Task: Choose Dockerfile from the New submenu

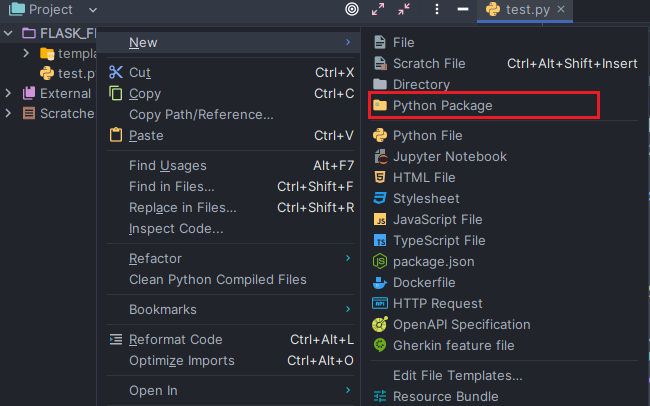Action: 424,282
